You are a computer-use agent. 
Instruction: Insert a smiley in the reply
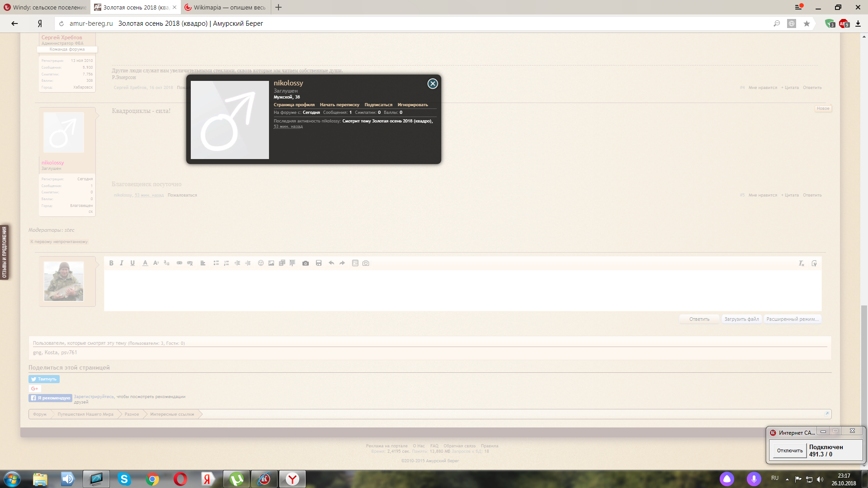pyautogui.click(x=261, y=263)
